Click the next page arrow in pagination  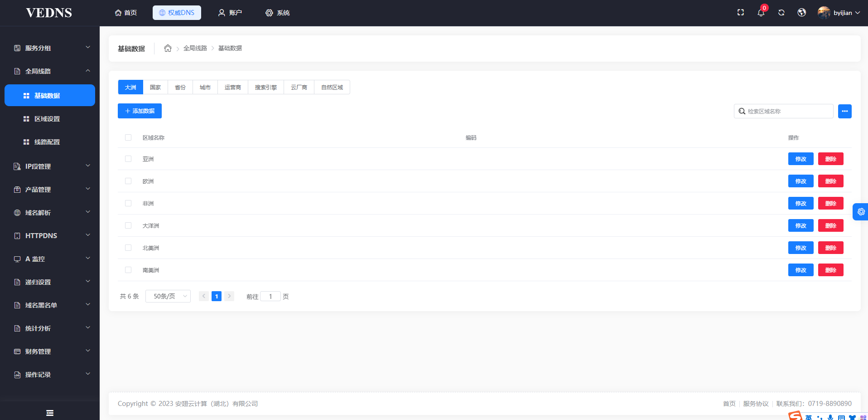tap(229, 296)
